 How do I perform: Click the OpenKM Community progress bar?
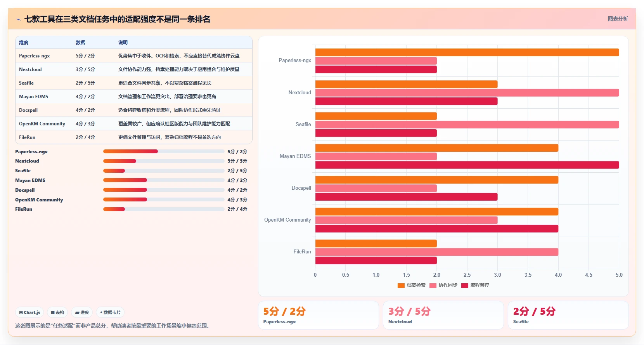click(164, 199)
